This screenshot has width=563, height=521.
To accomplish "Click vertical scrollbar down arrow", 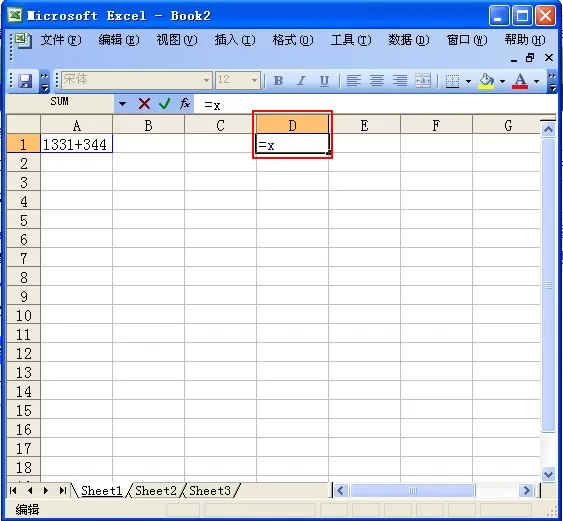I will pyautogui.click(x=548, y=474).
